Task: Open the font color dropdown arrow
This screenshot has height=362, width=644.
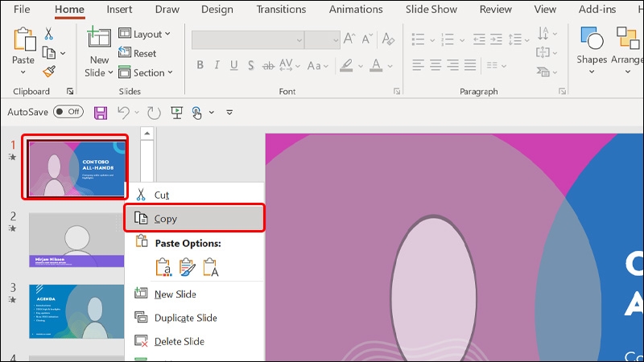Action: [x=390, y=66]
